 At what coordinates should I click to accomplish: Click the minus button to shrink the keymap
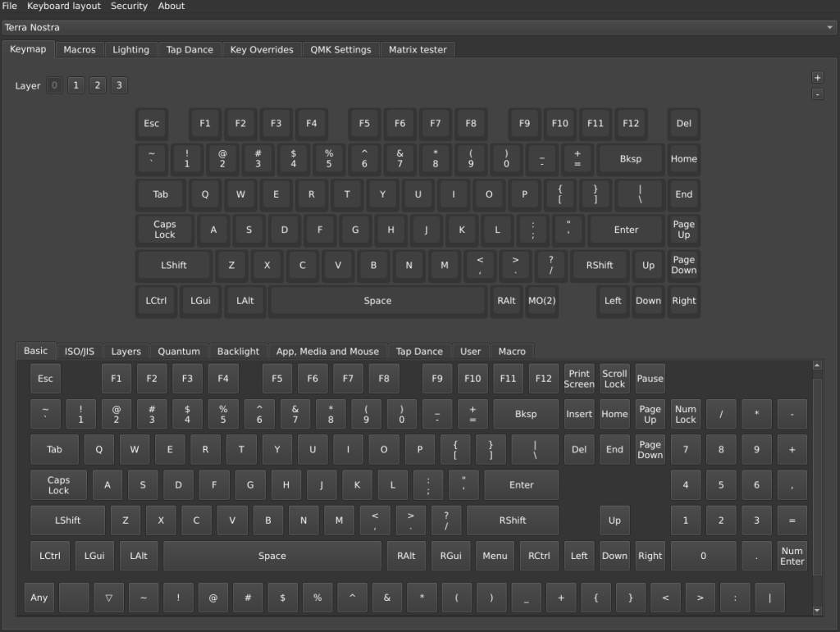tap(817, 93)
